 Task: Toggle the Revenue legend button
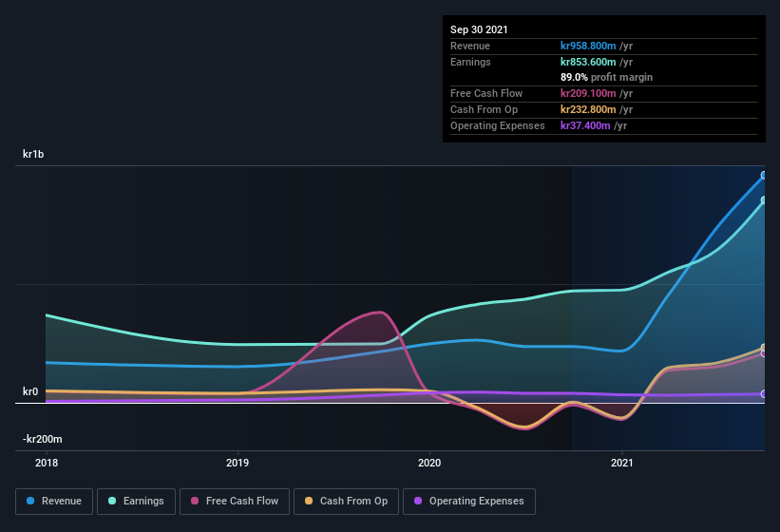coord(54,502)
